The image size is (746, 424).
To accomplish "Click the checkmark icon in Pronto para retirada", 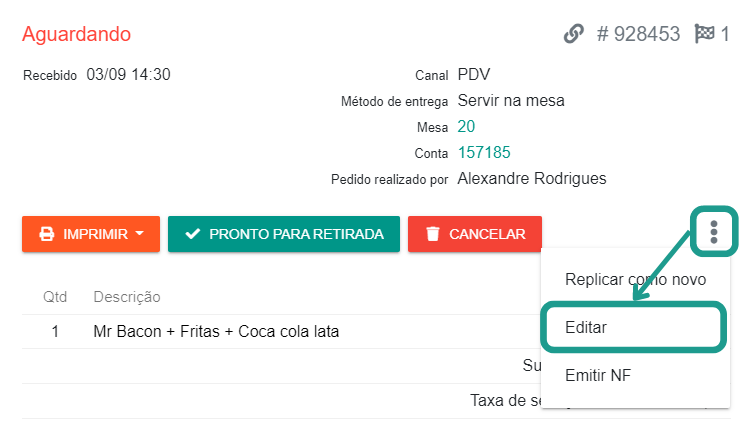I will pyautogui.click(x=193, y=234).
